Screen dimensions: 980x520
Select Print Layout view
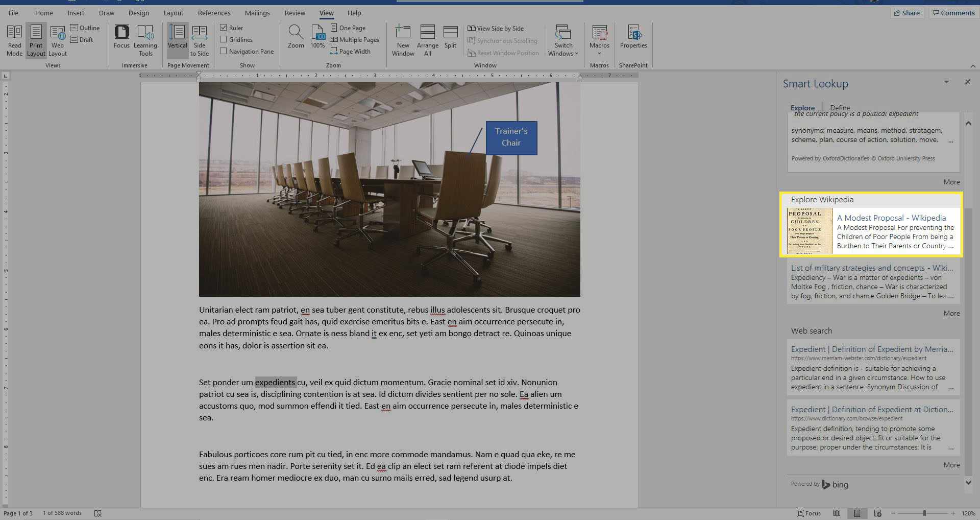point(36,40)
